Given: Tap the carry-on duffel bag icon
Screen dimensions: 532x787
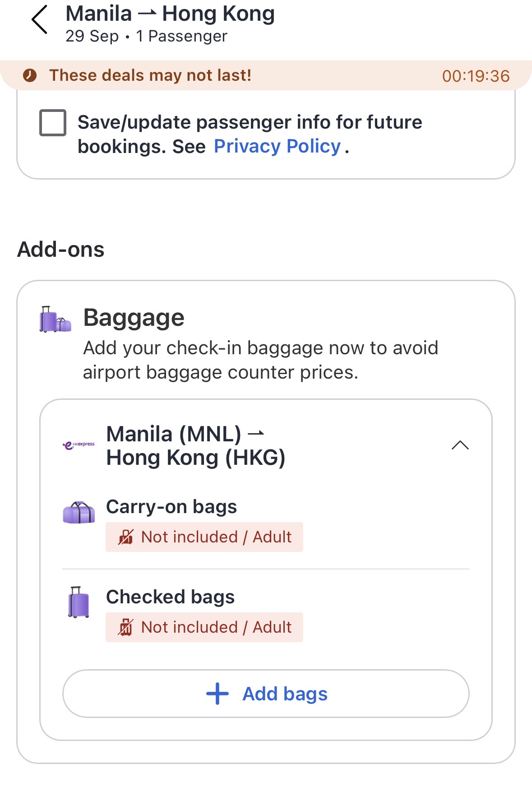Looking at the screenshot, I should (x=79, y=512).
